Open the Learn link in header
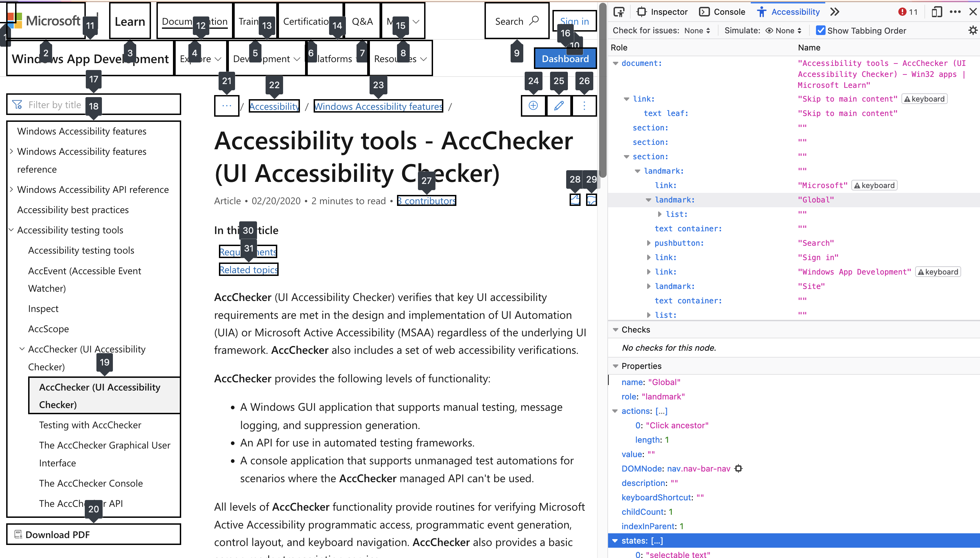This screenshot has width=980, height=558. (130, 21)
